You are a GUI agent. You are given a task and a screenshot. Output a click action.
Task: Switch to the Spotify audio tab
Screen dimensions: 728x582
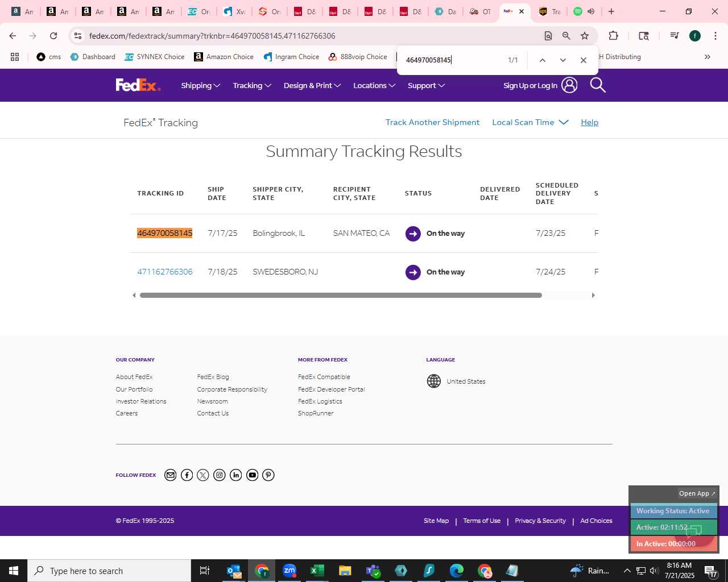pyautogui.click(x=584, y=11)
